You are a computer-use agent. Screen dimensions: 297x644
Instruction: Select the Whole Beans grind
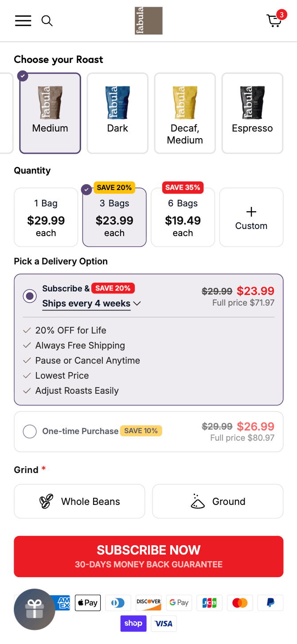[79, 501]
